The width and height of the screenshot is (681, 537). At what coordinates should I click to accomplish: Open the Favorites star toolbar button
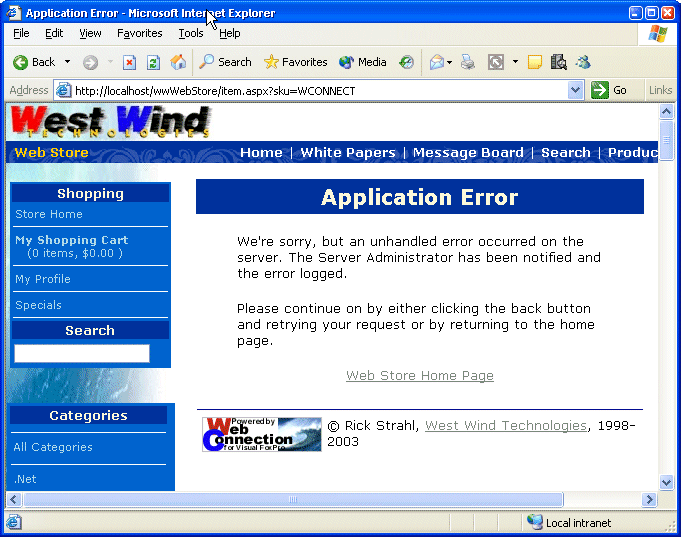click(x=295, y=62)
